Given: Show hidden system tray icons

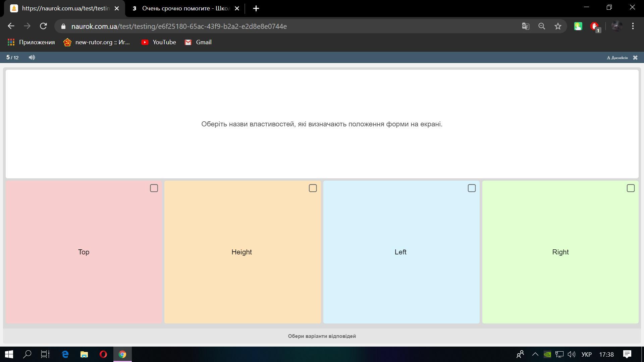Looking at the screenshot, I should point(535,354).
